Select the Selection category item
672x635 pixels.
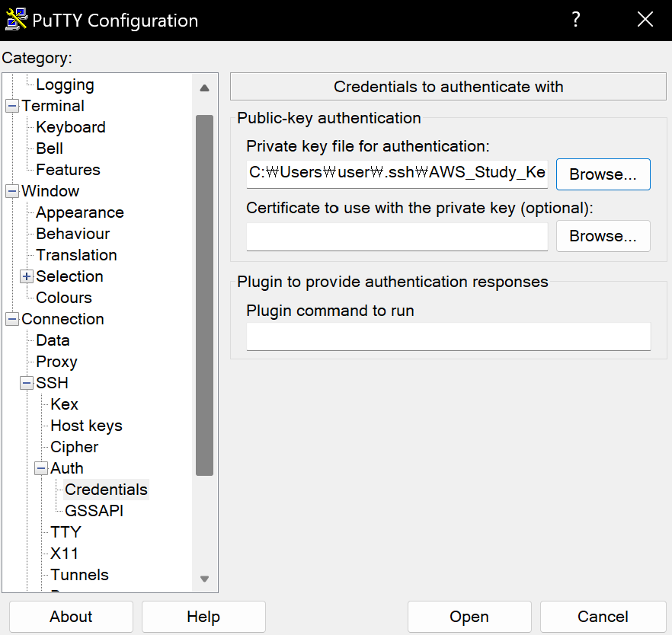[69, 276]
